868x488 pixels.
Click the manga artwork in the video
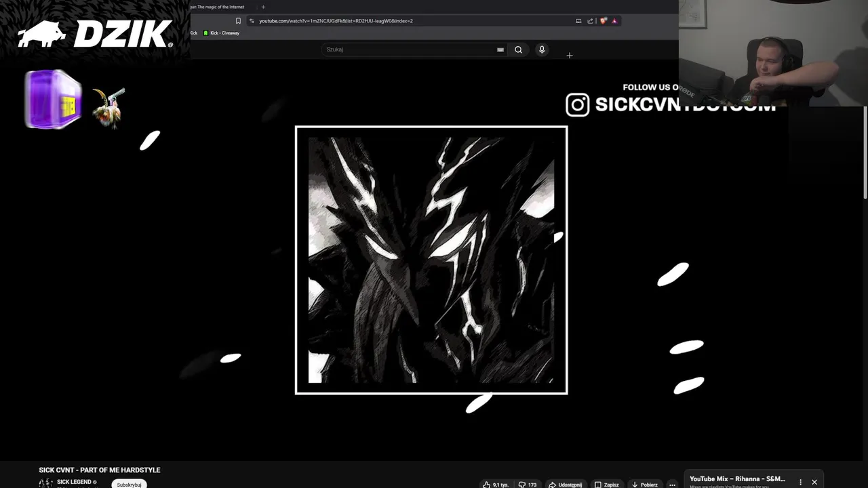431,260
